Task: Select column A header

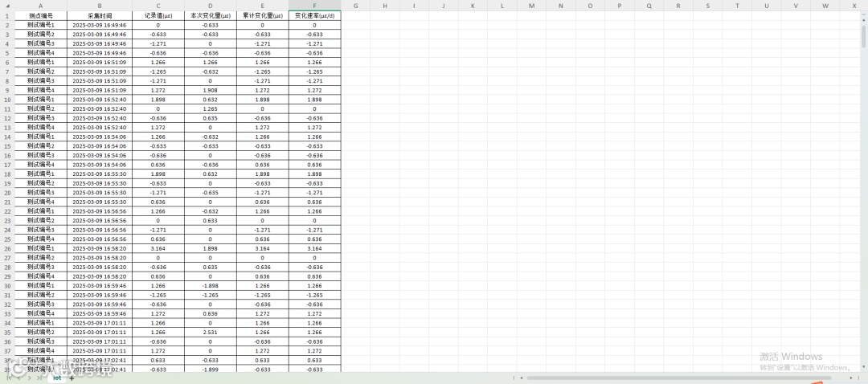Action: pos(40,6)
